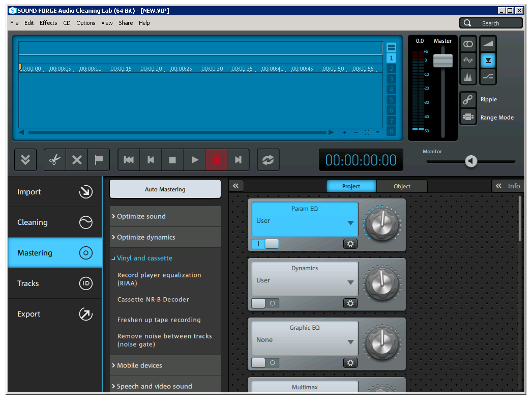The image size is (532, 401).
Task: Select track number 3
Action: click(x=391, y=79)
